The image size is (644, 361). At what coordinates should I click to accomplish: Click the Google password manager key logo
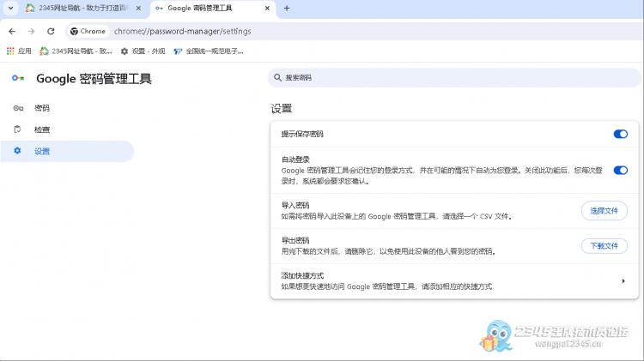(18, 78)
